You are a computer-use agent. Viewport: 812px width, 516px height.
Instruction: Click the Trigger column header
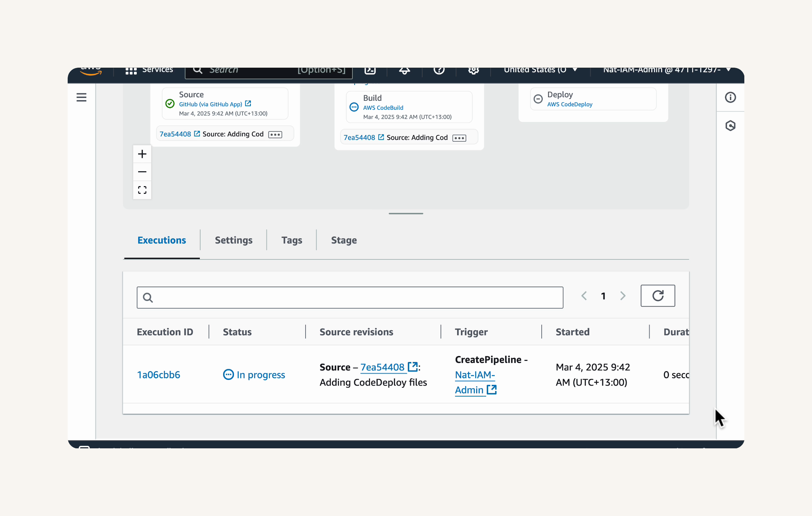coord(471,332)
